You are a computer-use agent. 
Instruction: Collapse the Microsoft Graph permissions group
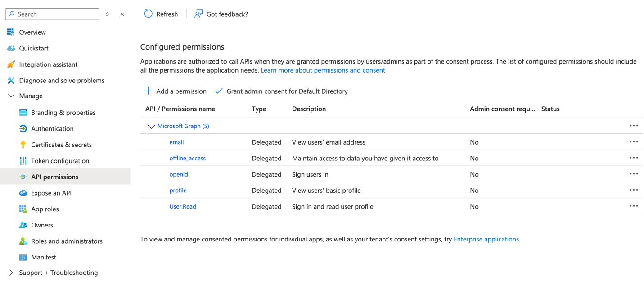point(151,127)
